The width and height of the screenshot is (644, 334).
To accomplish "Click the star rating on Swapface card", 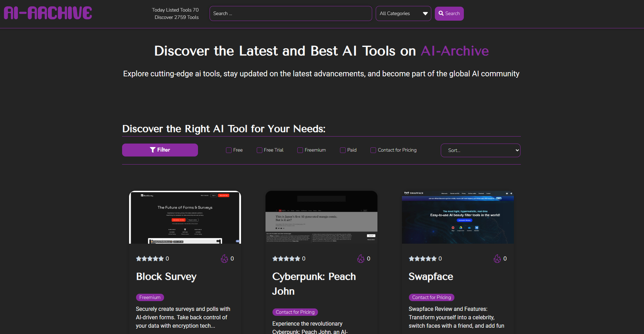I will coord(423,259).
